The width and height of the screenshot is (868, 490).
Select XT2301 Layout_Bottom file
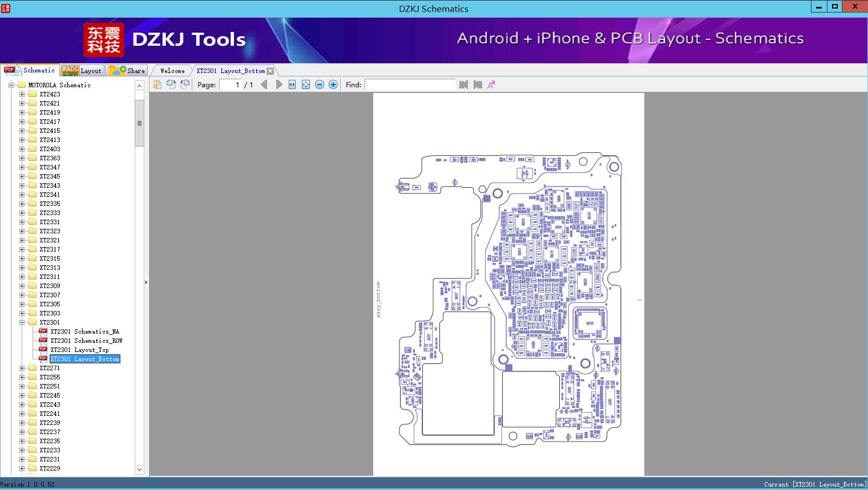(x=84, y=359)
